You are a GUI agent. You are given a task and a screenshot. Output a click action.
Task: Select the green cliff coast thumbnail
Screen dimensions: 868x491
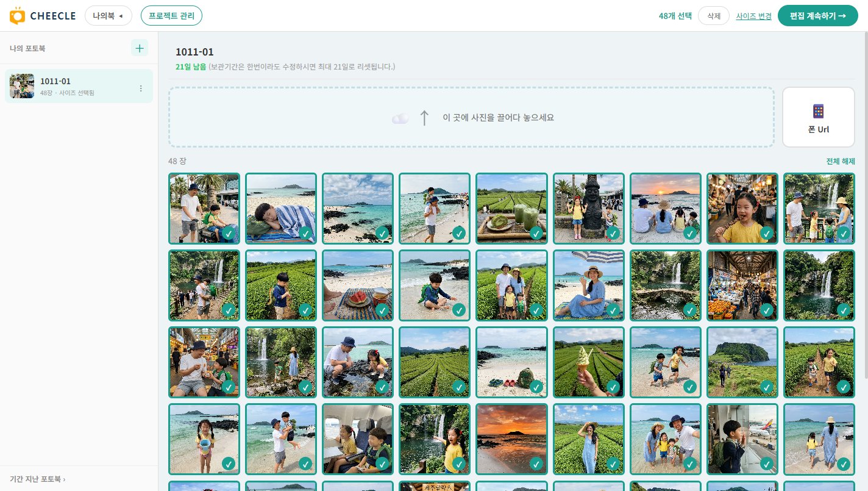[742, 362]
